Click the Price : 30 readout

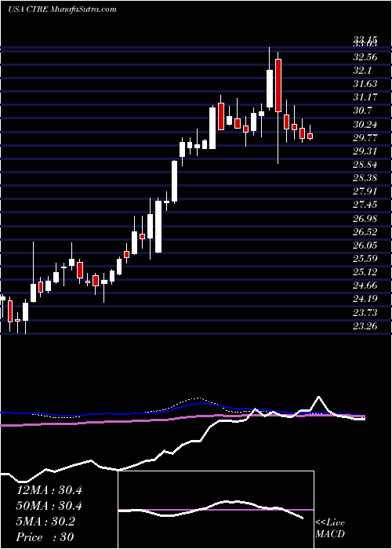click(45, 537)
